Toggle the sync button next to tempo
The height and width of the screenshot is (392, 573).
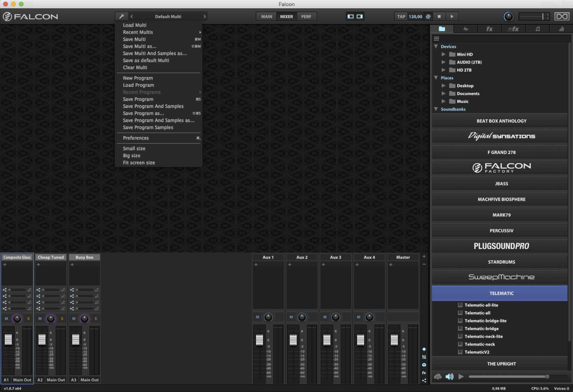(x=428, y=17)
